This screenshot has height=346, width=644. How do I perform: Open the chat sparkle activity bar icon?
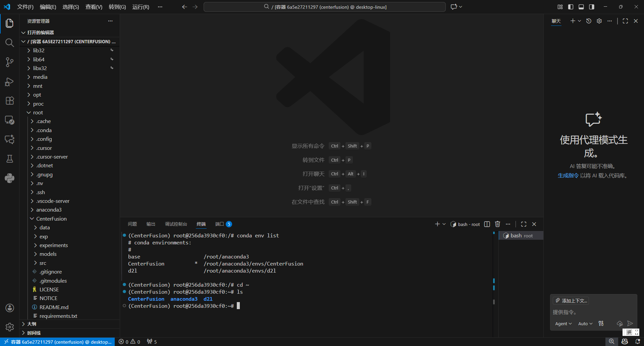(10, 139)
